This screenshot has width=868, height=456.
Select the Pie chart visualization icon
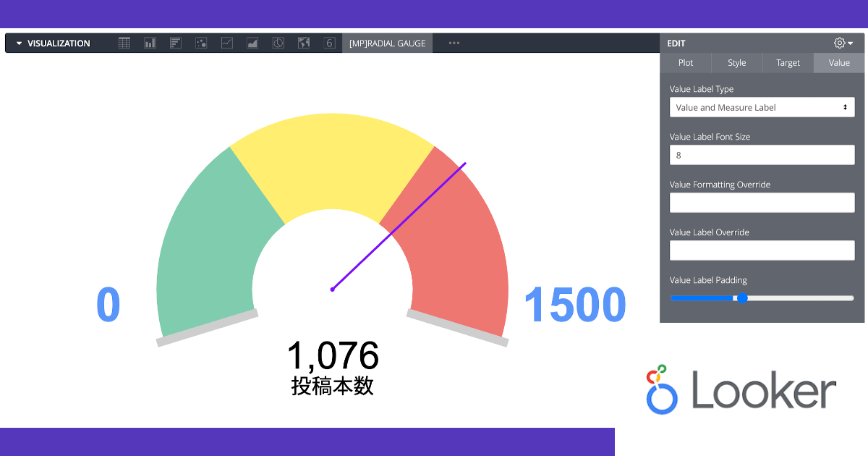click(x=278, y=43)
